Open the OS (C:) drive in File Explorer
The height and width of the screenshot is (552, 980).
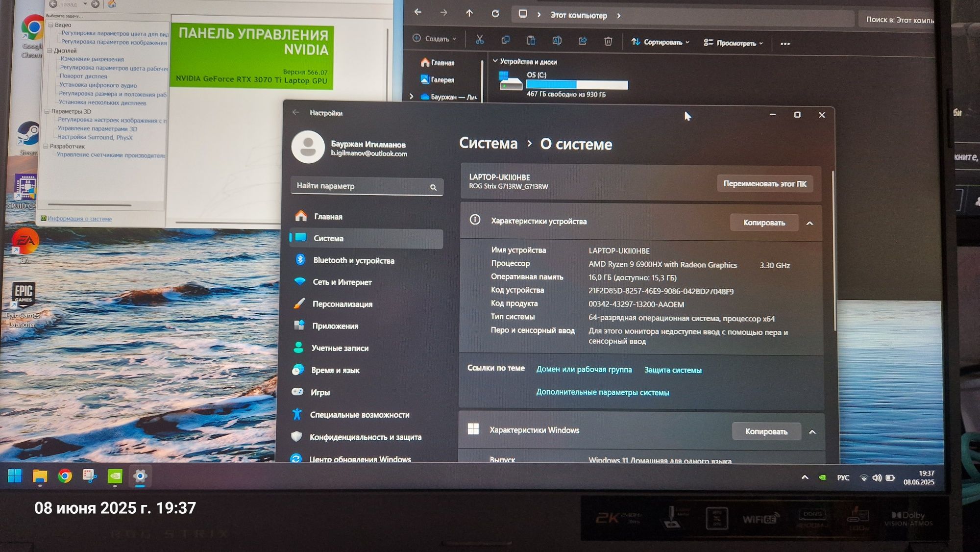[x=563, y=84]
